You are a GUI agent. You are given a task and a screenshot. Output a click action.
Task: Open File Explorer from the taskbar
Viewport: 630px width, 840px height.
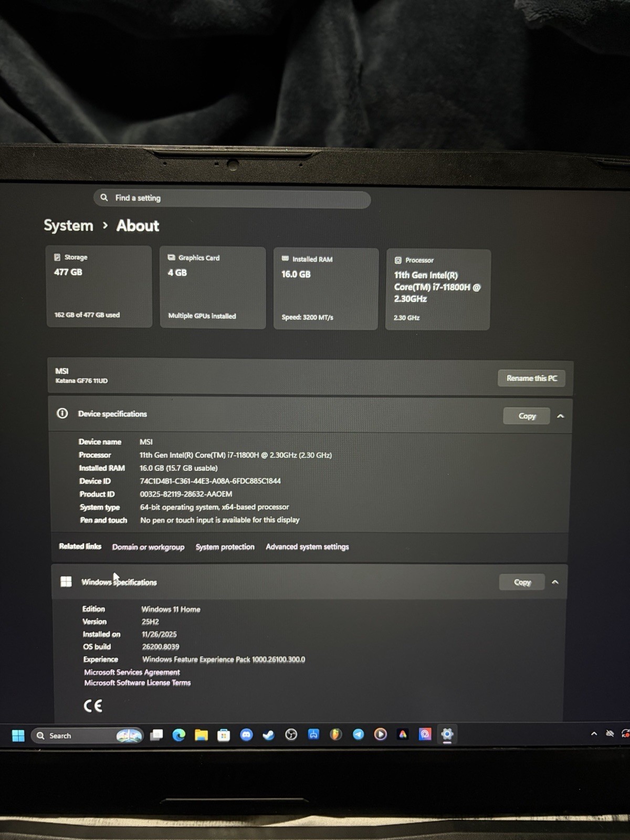(201, 735)
